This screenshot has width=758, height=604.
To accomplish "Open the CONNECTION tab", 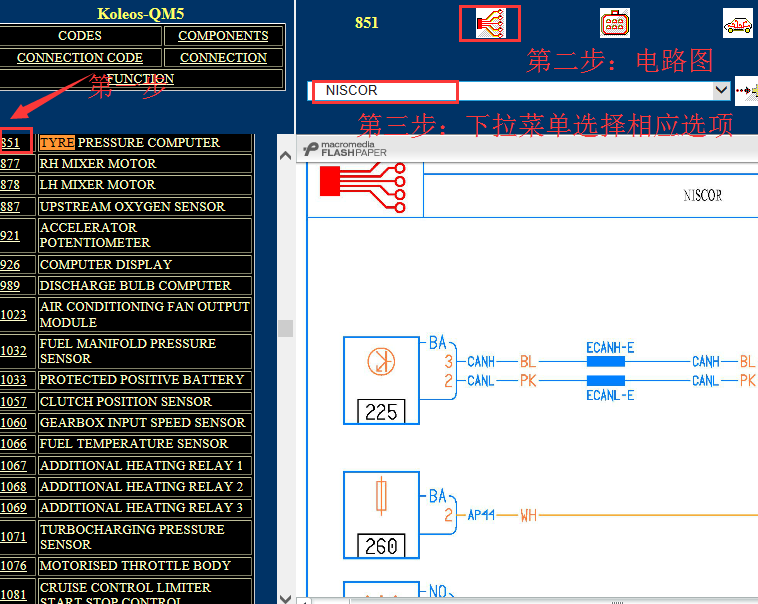I will (223, 58).
